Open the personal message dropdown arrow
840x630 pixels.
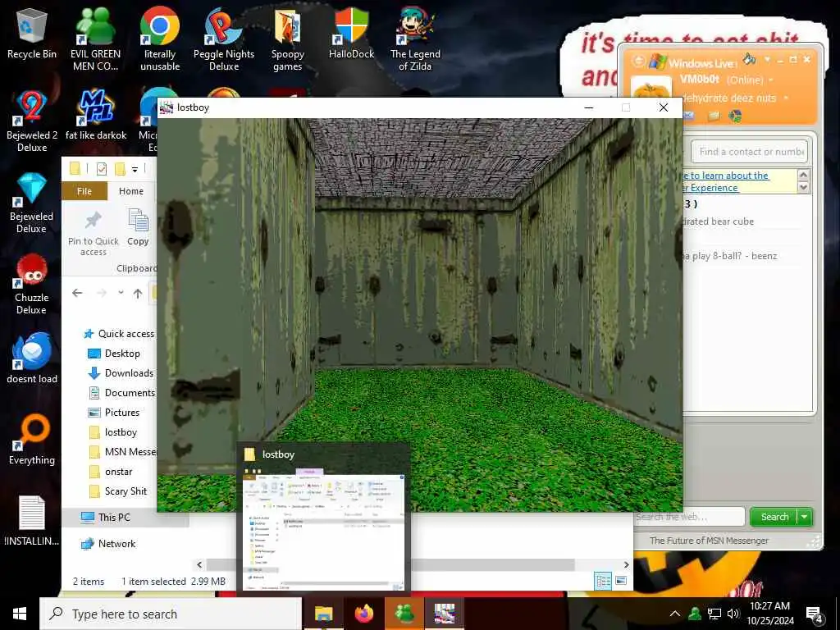coord(786,98)
